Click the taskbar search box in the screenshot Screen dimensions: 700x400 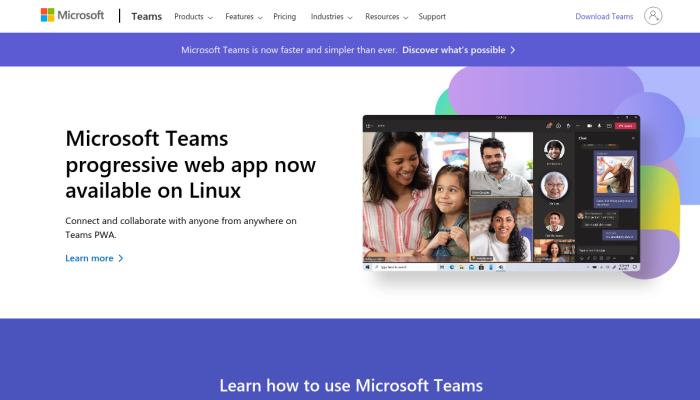(405, 267)
